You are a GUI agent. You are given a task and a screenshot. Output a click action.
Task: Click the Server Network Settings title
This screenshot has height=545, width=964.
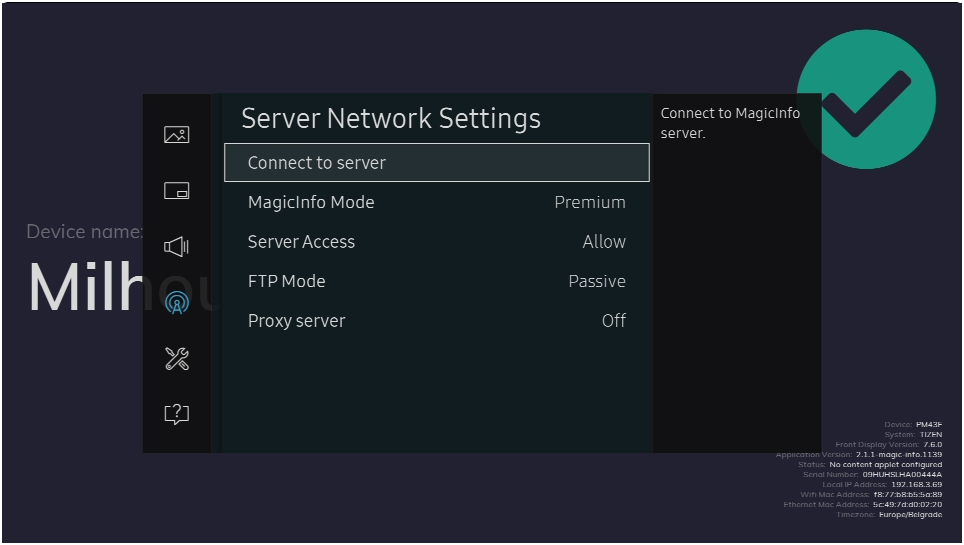point(391,119)
